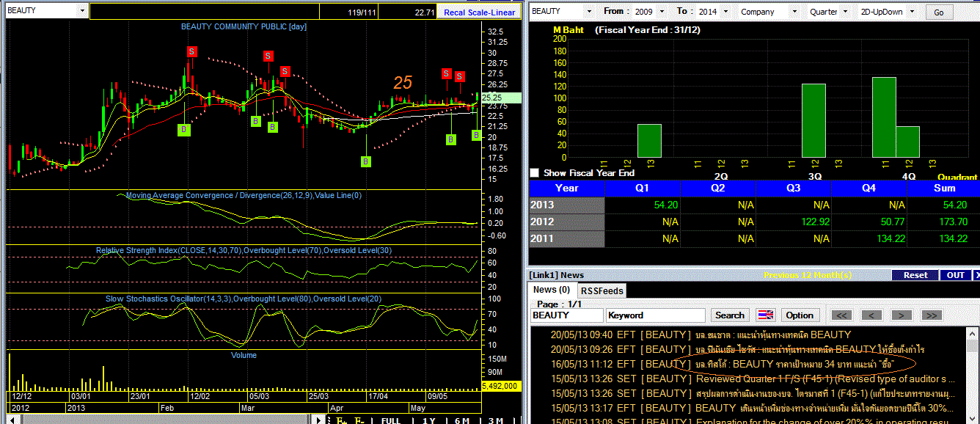Open Reviewed Quarter 1 F/S (F45-1) news
Image resolution: width=980 pixels, height=424 pixels.
(754, 379)
